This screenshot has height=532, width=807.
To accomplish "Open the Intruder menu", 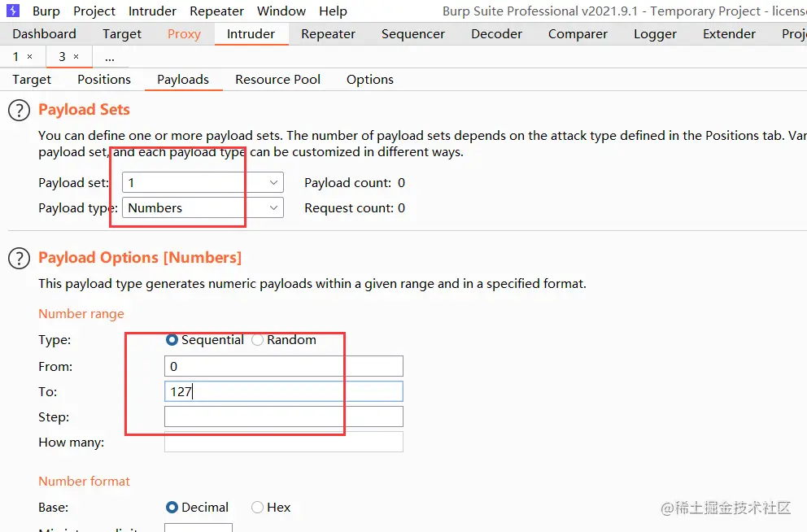I will pos(152,11).
